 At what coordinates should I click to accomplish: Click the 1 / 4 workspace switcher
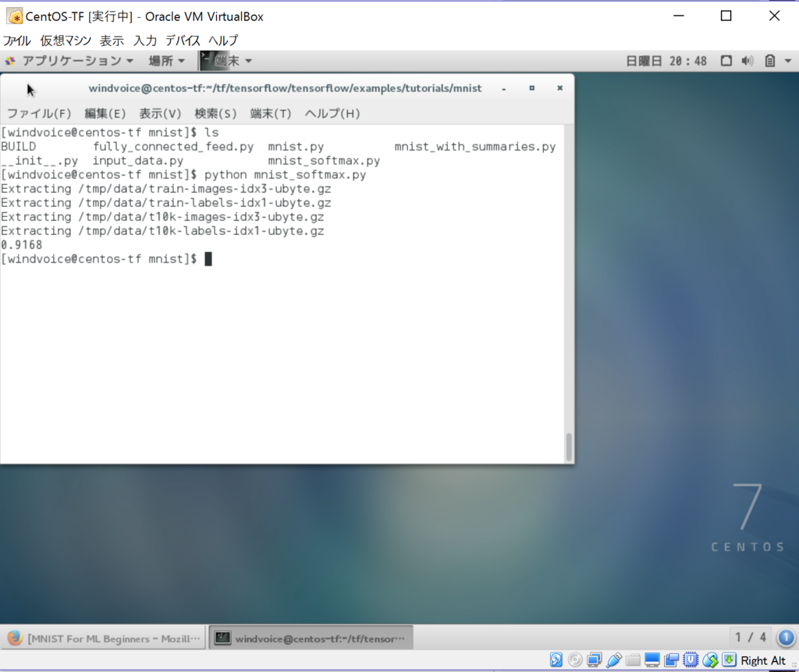tap(750, 638)
